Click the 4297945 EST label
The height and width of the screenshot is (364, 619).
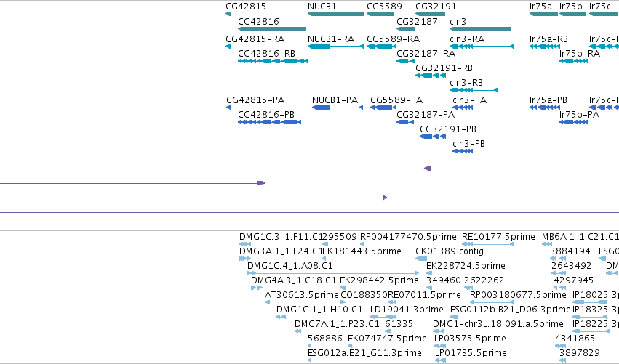click(574, 280)
